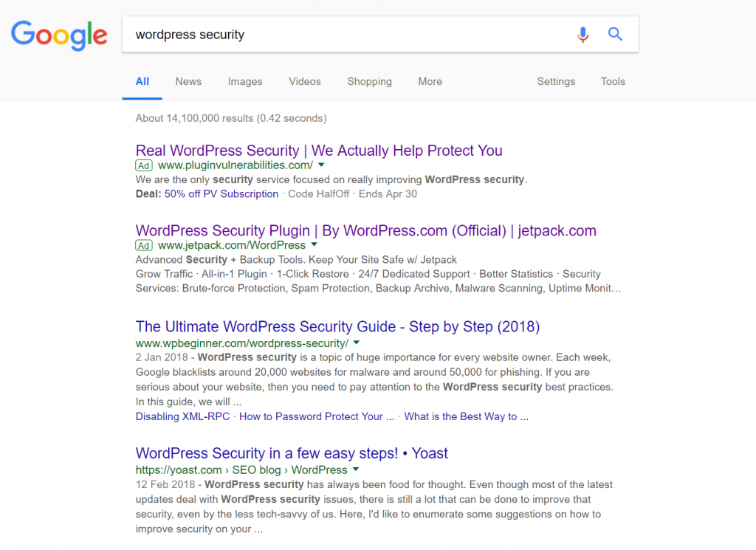Open the dropdown arrow after jetpack.com/WordPress URL
This screenshot has width=756, height=550.
click(315, 245)
